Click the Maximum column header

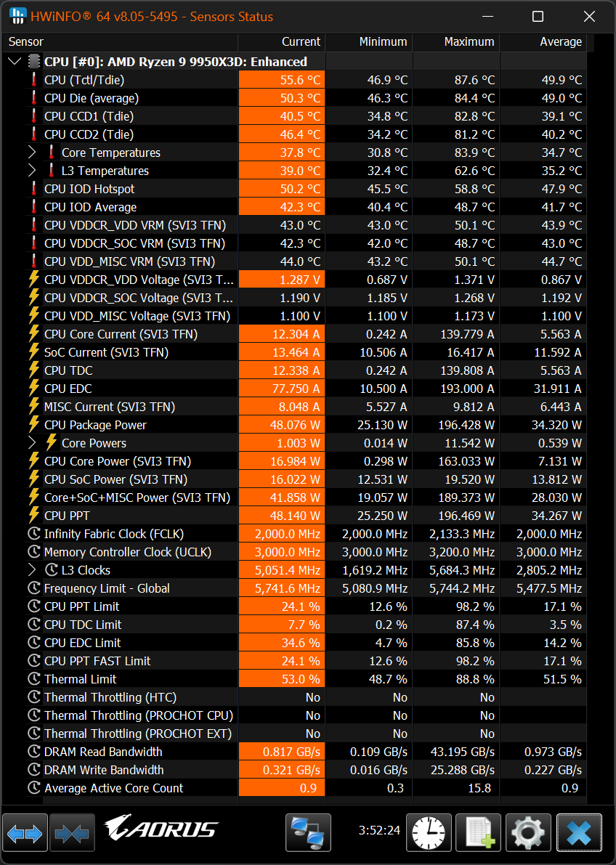pos(456,42)
